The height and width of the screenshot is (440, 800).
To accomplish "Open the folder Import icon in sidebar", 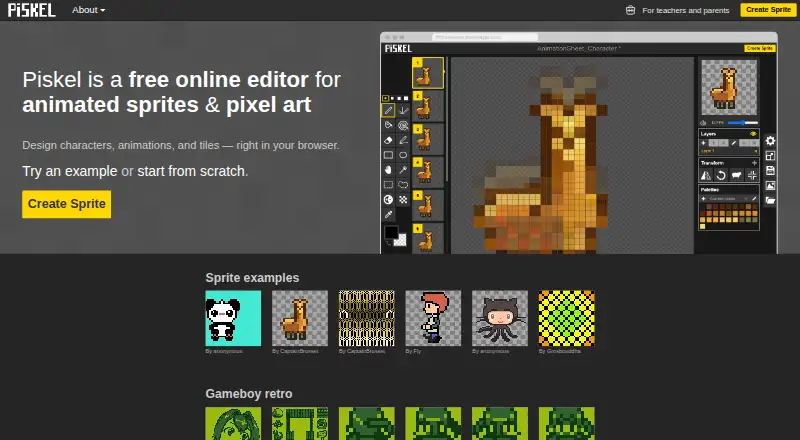I will 770,200.
